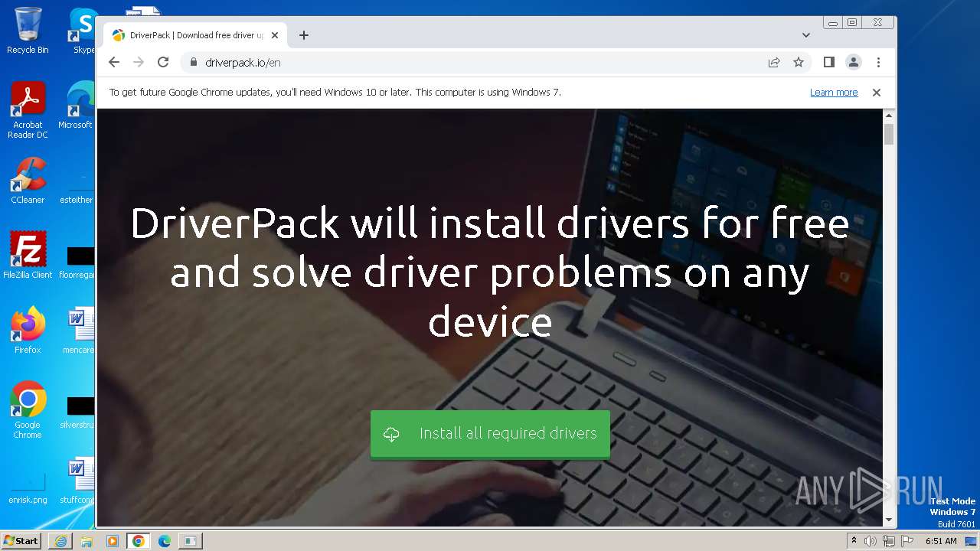This screenshot has width=980, height=551.
Task: Click Install all required drivers button
Action: [490, 434]
